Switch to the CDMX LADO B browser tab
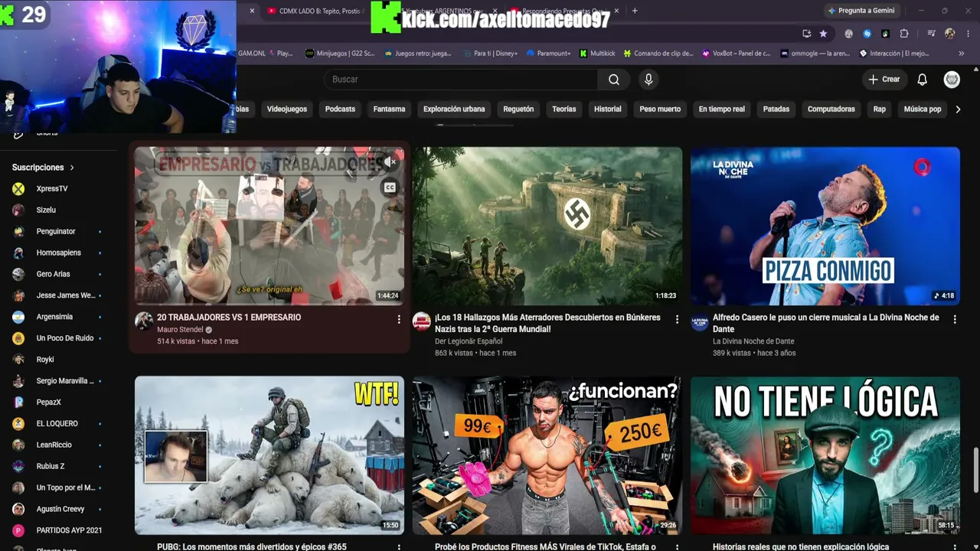Screen dimensions: 980x551 coord(314,11)
